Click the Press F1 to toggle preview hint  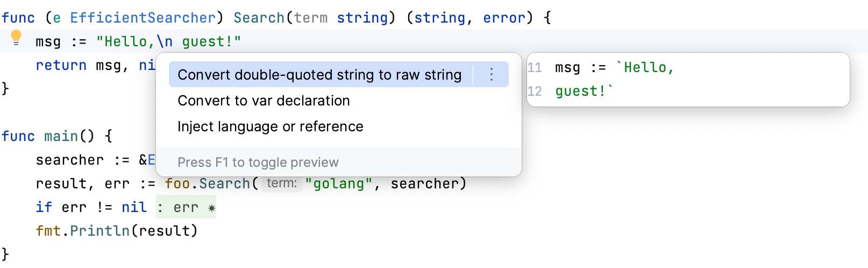tap(258, 162)
